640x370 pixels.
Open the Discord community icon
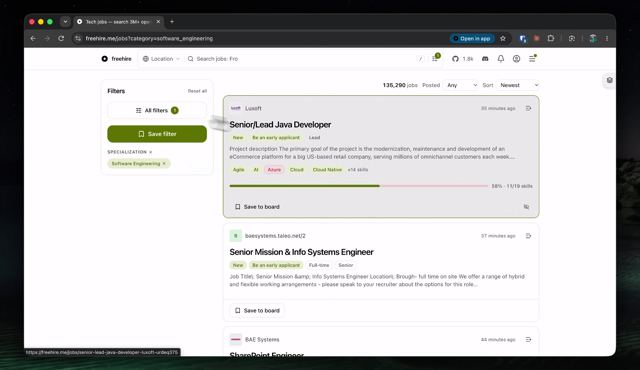point(485,59)
